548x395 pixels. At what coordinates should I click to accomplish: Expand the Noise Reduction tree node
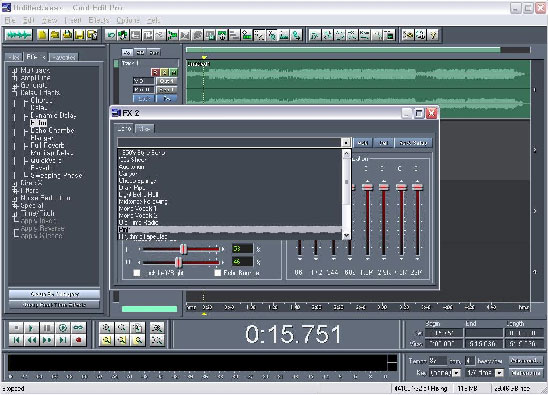pos(15,198)
